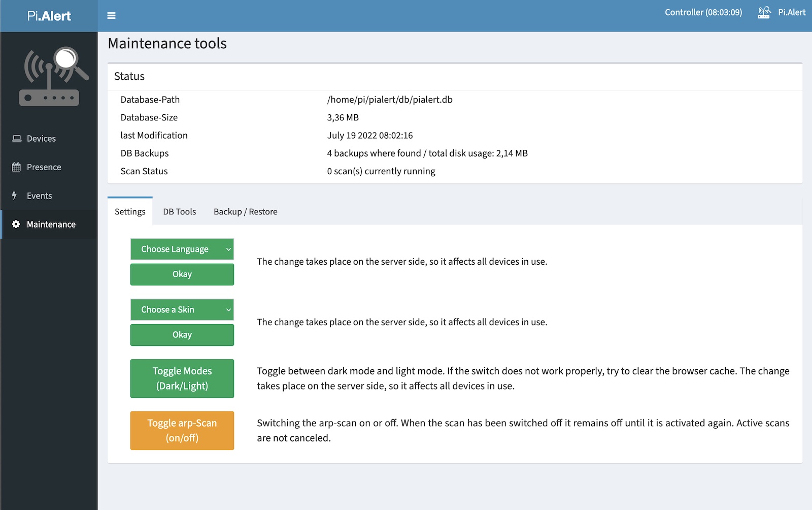Select the Settings tab
Screen dimensions: 812x510
coord(130,212)
